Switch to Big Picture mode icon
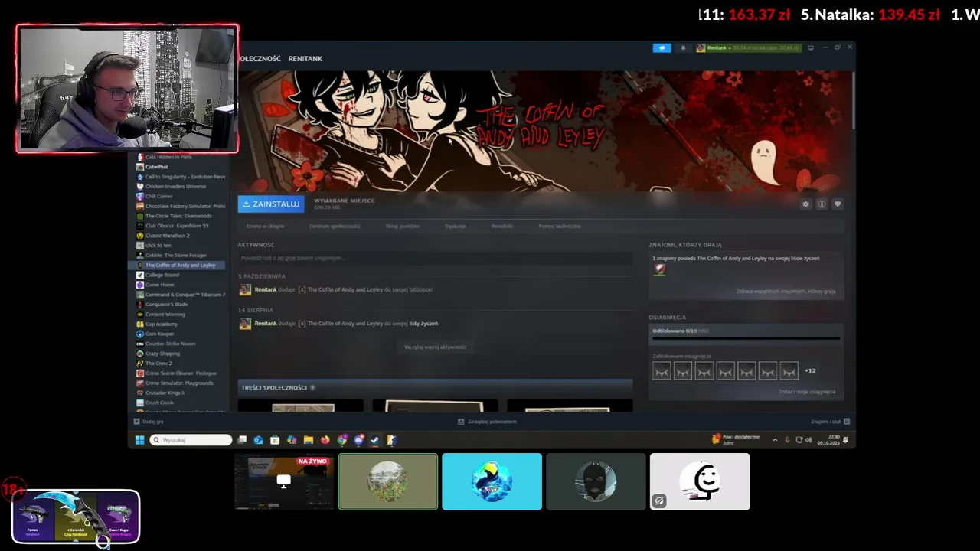This screenshot has width=980, height=551. click(811, 47)
